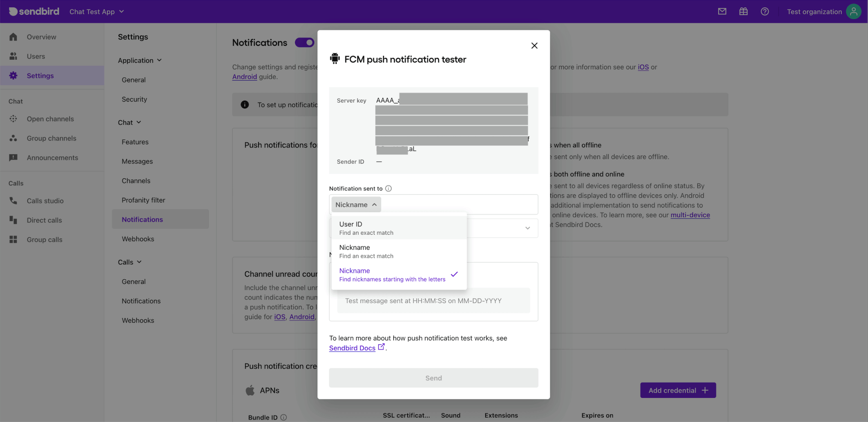Open Application General settings

point(134,80)
